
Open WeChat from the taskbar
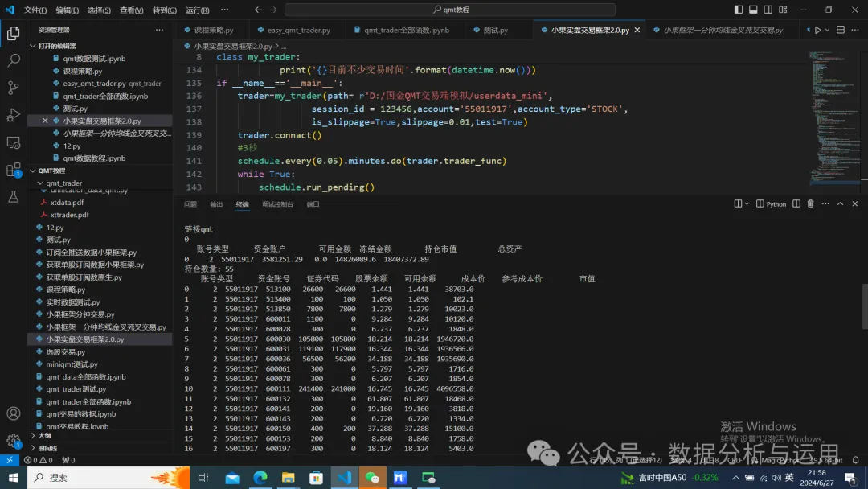(373, 478)
